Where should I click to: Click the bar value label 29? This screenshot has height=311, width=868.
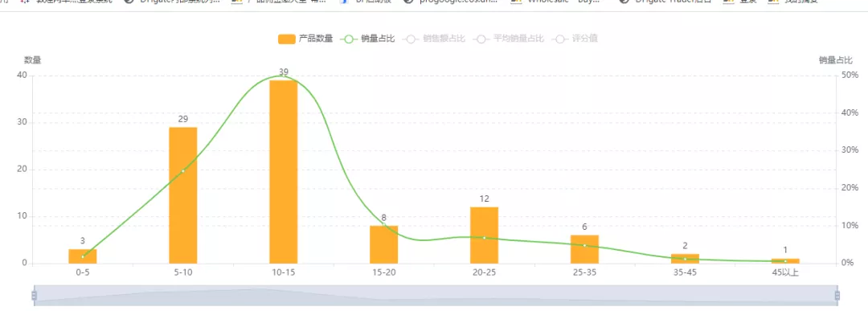click(x=183, y=119)
